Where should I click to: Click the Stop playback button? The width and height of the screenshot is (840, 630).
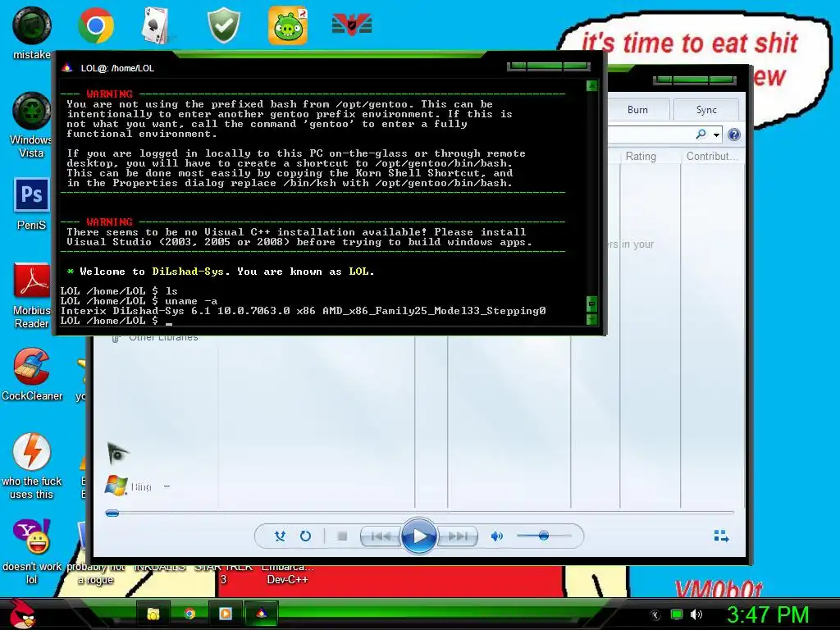[x=342, y=536]
